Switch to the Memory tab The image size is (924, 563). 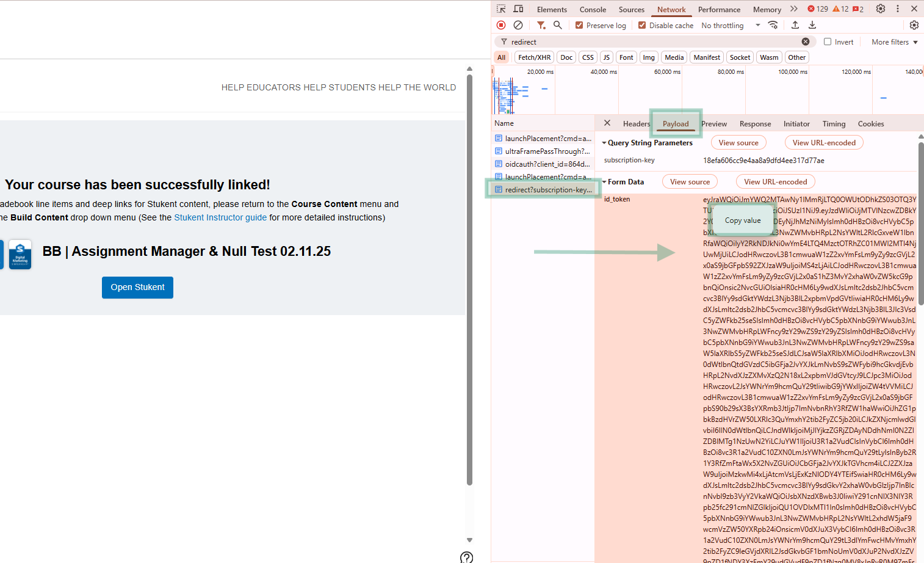click(x=767, y=9)
